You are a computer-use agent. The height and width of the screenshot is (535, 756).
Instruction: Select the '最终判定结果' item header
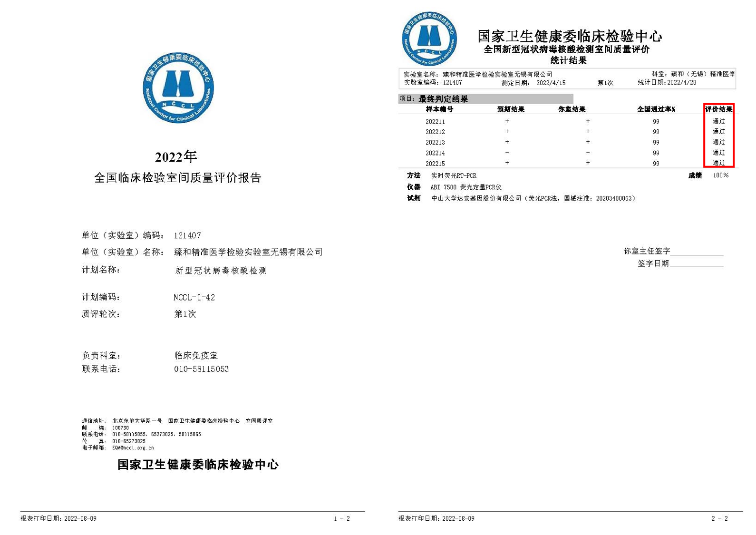[x=443, y=99]
